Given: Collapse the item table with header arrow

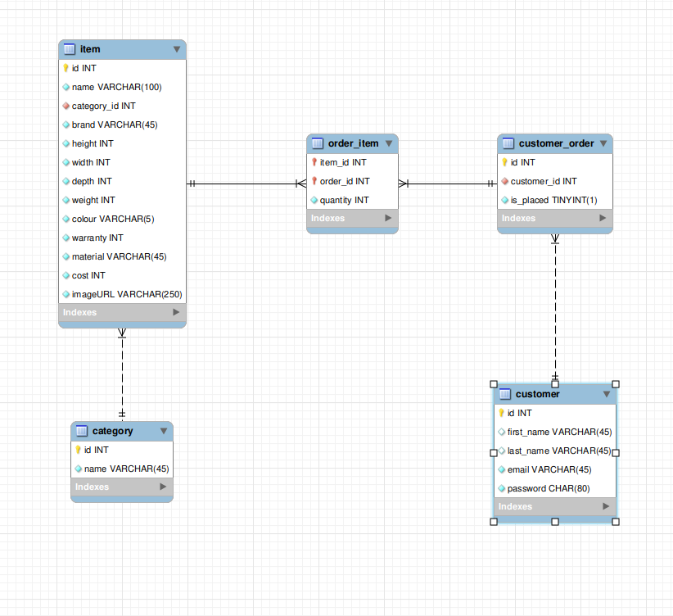Looking at the screenshot, I should (176, 49).
